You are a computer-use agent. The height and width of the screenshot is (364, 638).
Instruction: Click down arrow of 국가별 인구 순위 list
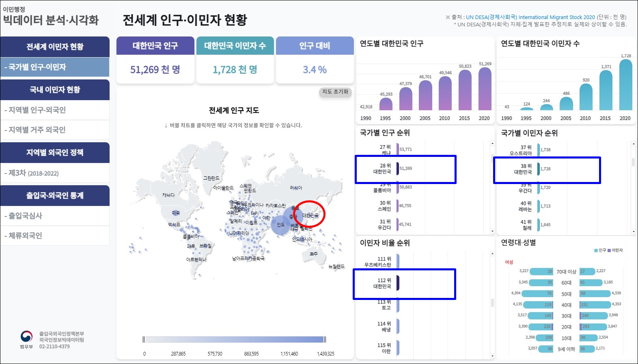[x=492, y=231]
